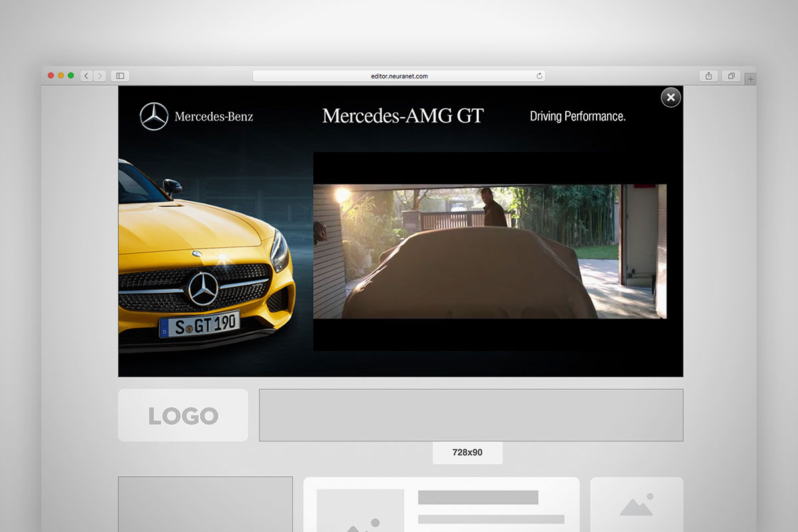798x532 pixels.
Task: Click the browser forward arrow
Action: coord(100,76)
